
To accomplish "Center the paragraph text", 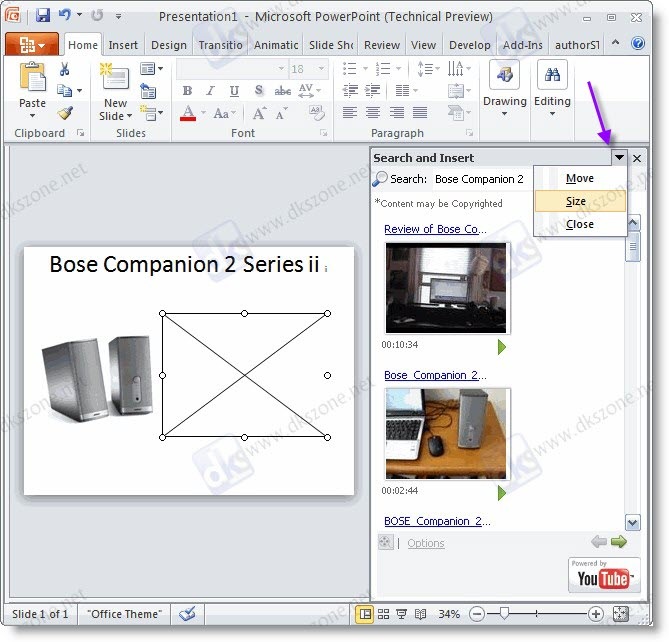I will pyautogui.click(x=373, y=113).
